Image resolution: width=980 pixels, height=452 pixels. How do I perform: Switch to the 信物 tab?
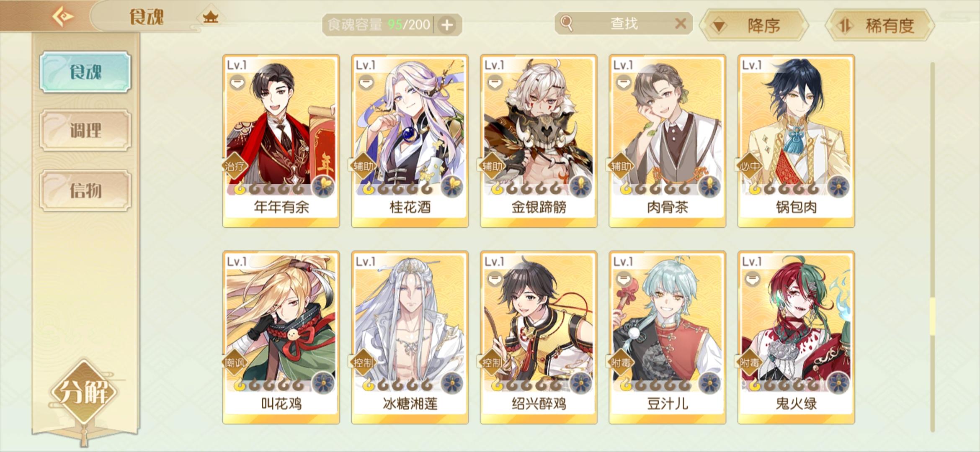point(85,190)
